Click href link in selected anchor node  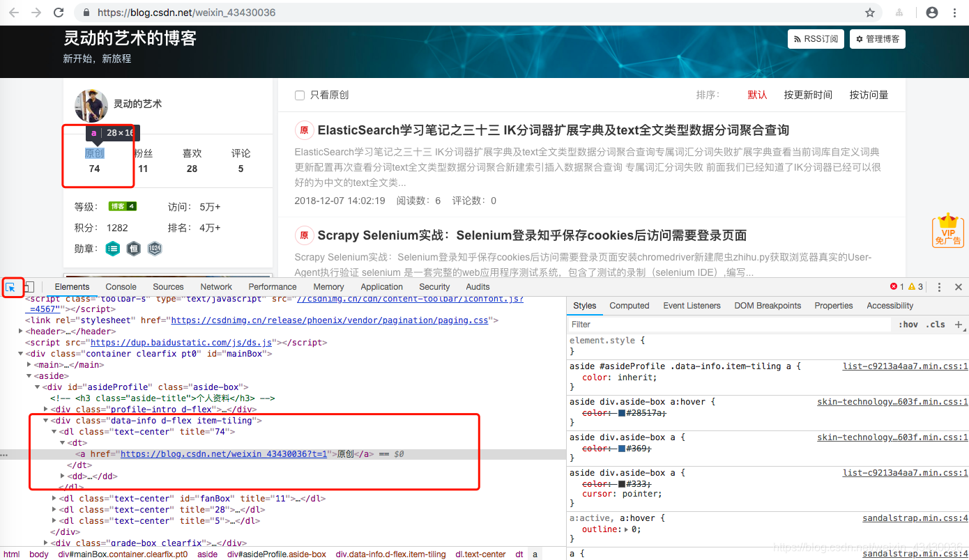224,454
